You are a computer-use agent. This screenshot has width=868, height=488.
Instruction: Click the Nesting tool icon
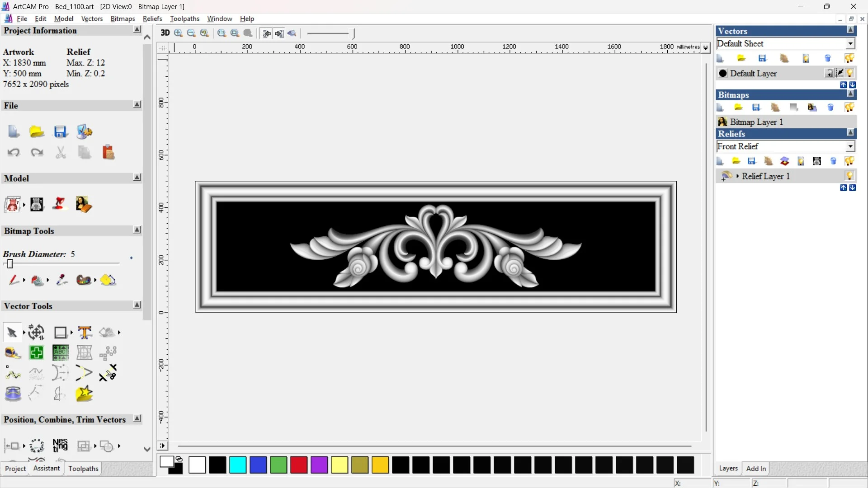pos(60,446)
